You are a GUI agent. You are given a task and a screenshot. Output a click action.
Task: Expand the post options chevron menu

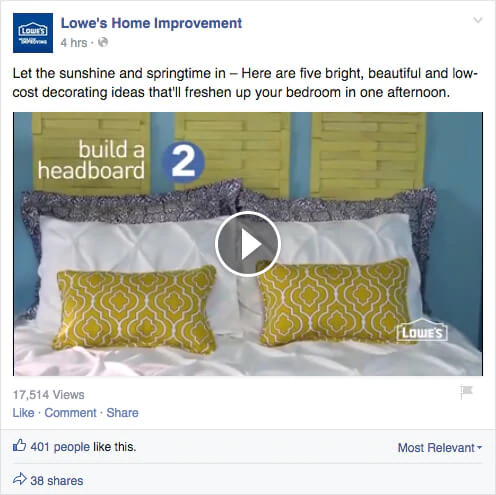pyautogui.click(x=478, y=20)
